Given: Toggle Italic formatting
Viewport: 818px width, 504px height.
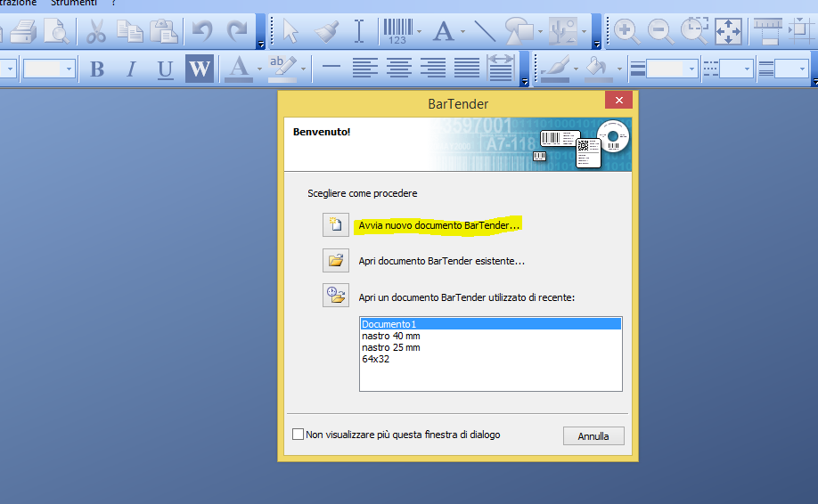Looking at the screenshot, I should pyautogui.click(x=132, y=69).
